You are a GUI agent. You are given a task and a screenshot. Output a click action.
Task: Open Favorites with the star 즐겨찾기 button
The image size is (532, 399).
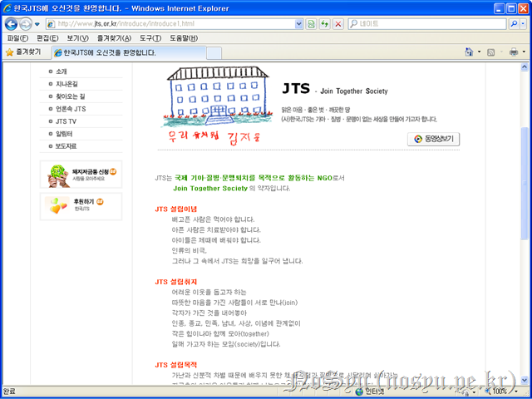click(x=25, y=52)
